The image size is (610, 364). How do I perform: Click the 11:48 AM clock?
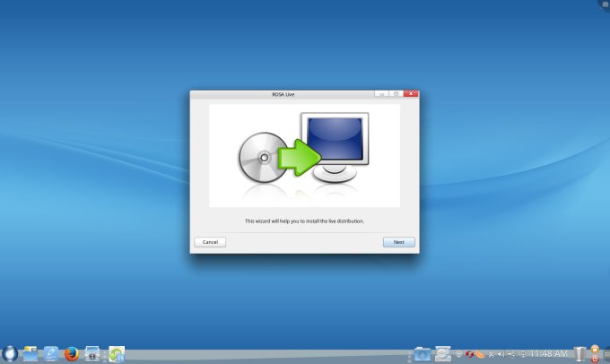coord(548,354)
